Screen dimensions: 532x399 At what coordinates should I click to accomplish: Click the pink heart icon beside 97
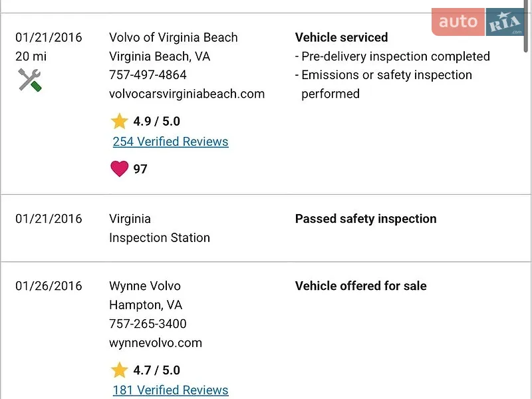(120, 169)
